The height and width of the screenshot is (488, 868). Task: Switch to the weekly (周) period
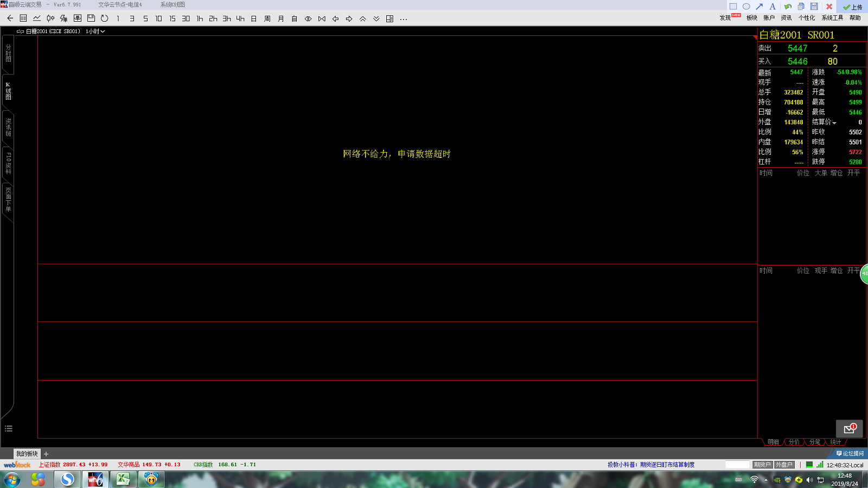click(x=267, y=18)
